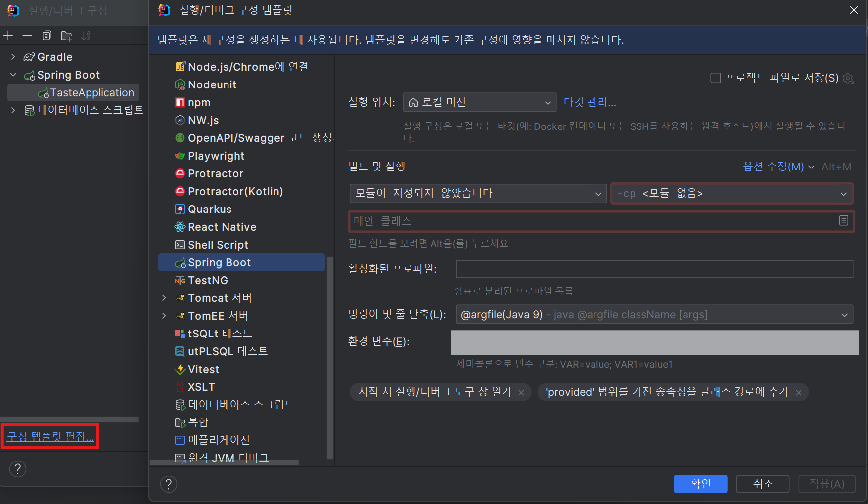868x504 pixels.
Task: Open the 명령어 및 줄 단축 dropdown
Action: pos(654,315)
